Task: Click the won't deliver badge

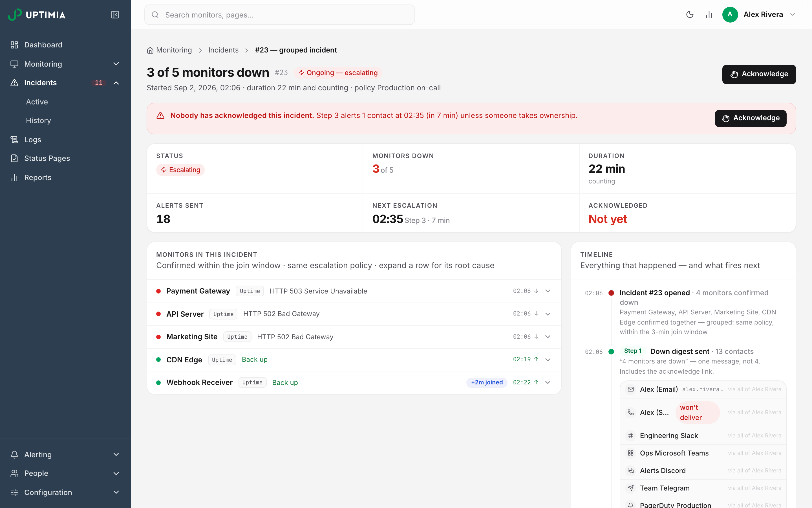Action: point(697,412)
